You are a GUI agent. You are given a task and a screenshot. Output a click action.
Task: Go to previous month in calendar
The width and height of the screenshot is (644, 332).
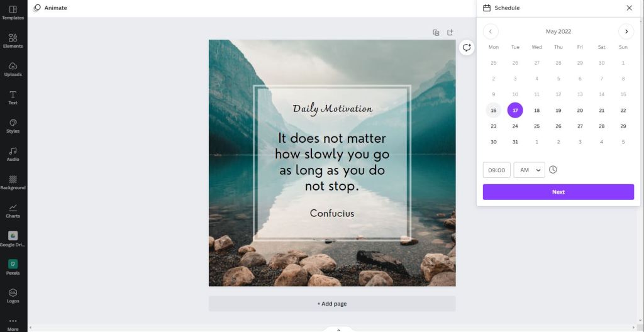[x=491, y=31]
